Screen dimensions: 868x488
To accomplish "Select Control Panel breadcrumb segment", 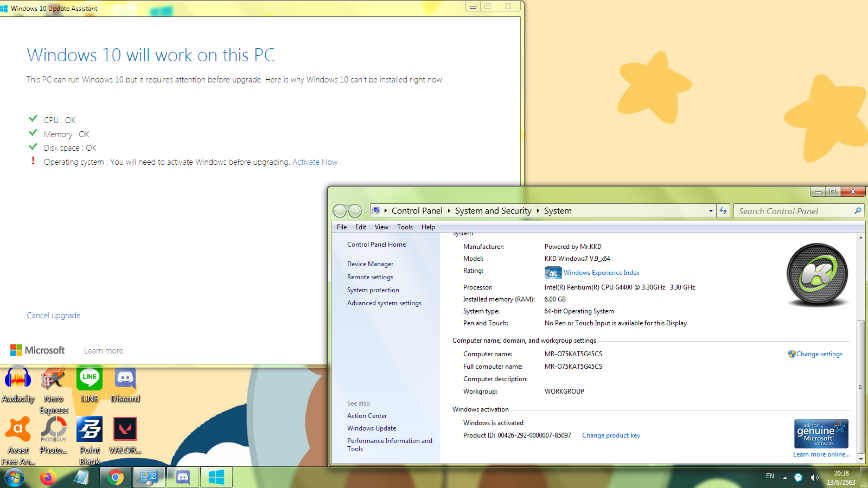I will (417, 211).
